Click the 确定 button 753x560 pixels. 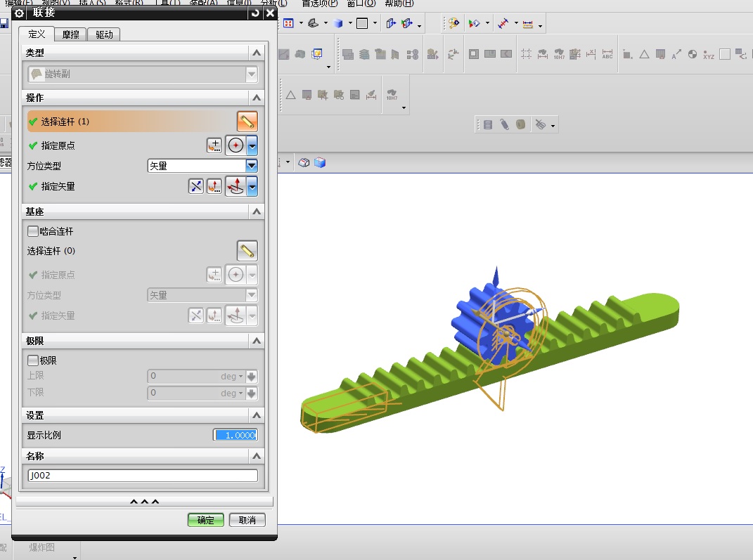click(205, 520)
